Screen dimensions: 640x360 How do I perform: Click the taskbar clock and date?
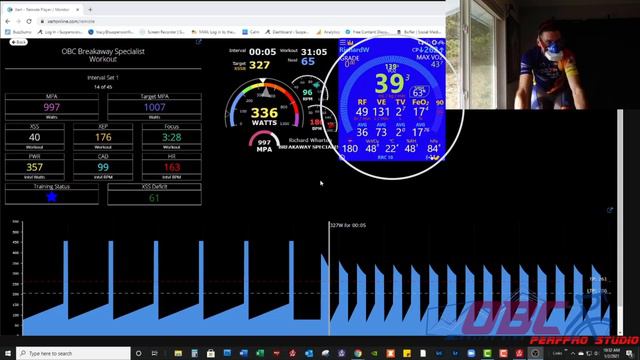611,353
